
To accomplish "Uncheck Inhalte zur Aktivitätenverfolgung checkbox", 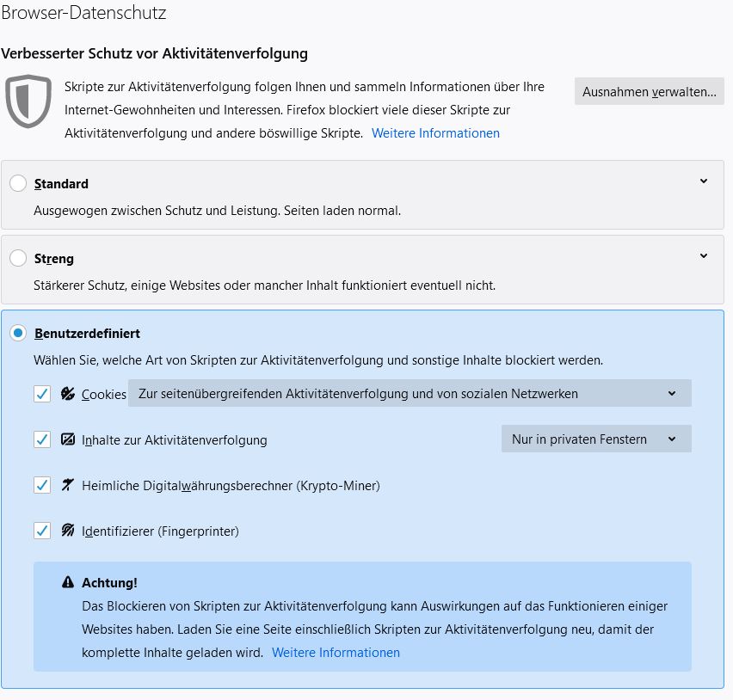I will pyautogui.click(x=42, y=439).
